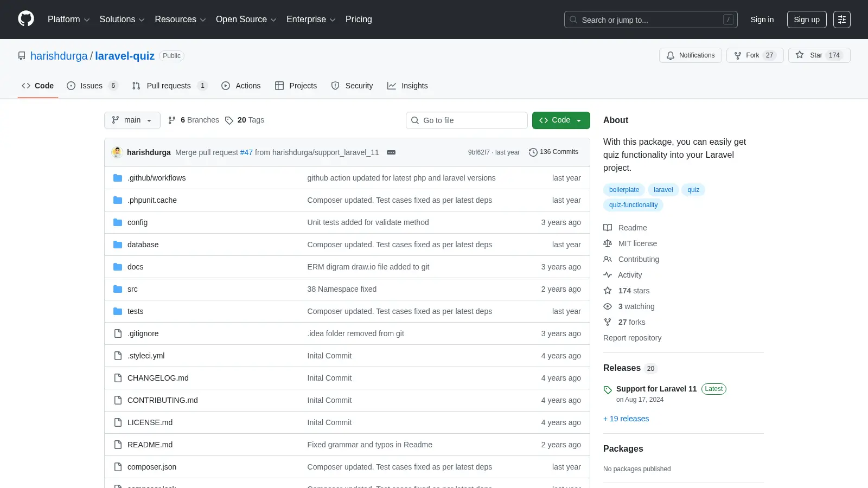Expand the Resources navigation menu
This screenshot has width=868, height=488.
[180, 20]
